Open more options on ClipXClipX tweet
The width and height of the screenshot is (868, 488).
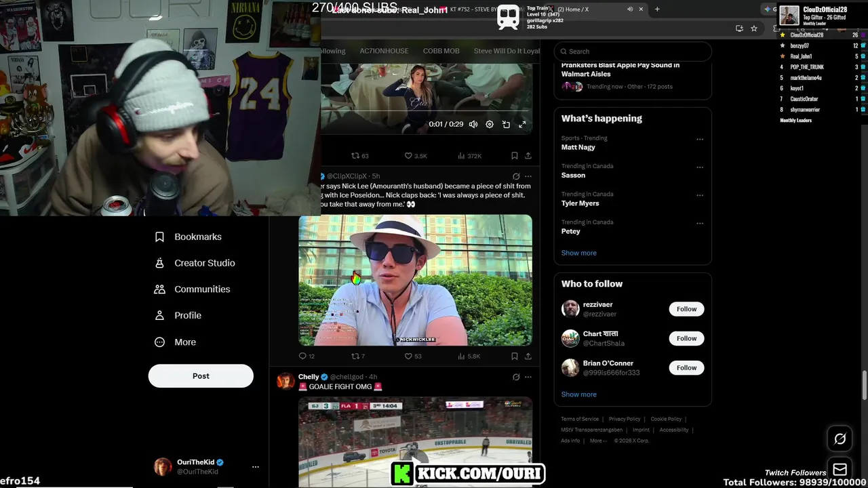point(528,176)
